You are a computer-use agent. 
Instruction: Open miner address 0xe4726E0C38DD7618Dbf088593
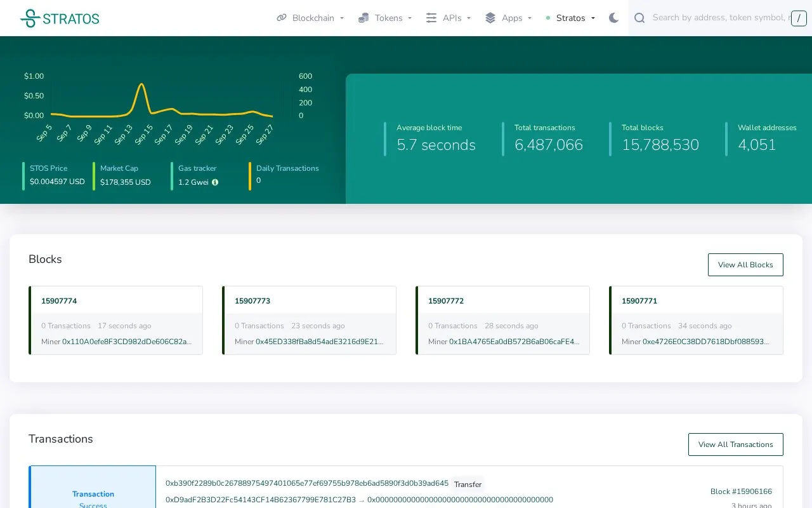[706, 342]
